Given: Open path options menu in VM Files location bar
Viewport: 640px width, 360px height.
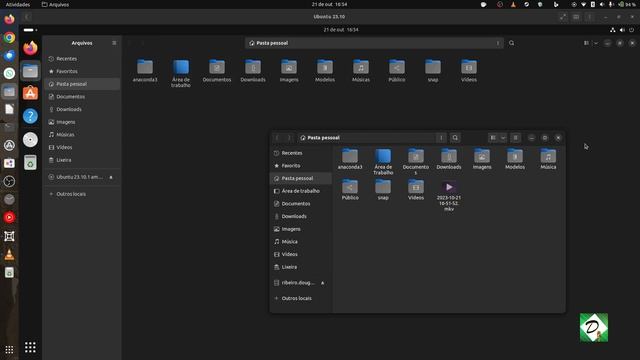Looking at the screenshot, I should [x=498, y=43].
